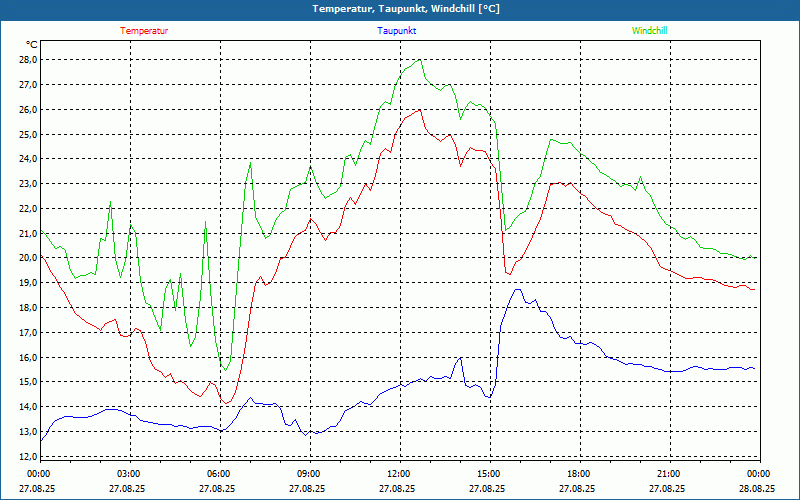Click the 18:00 time axis label
Image resolution: width=800 pixels, height=500 pixels.
pos(578,474)
